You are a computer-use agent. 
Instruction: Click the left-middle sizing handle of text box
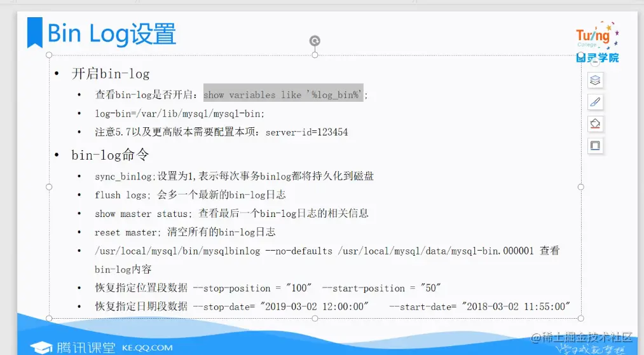click(49, 187)
